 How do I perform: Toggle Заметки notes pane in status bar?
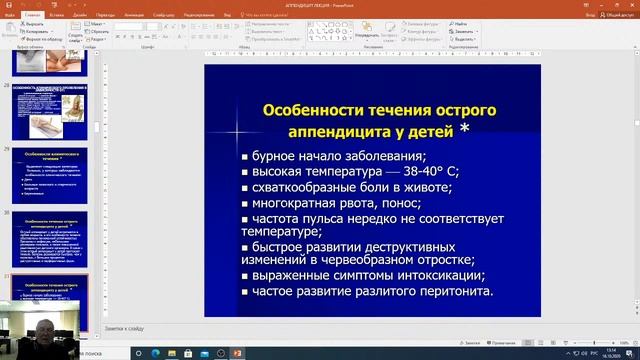coord(469,343)
